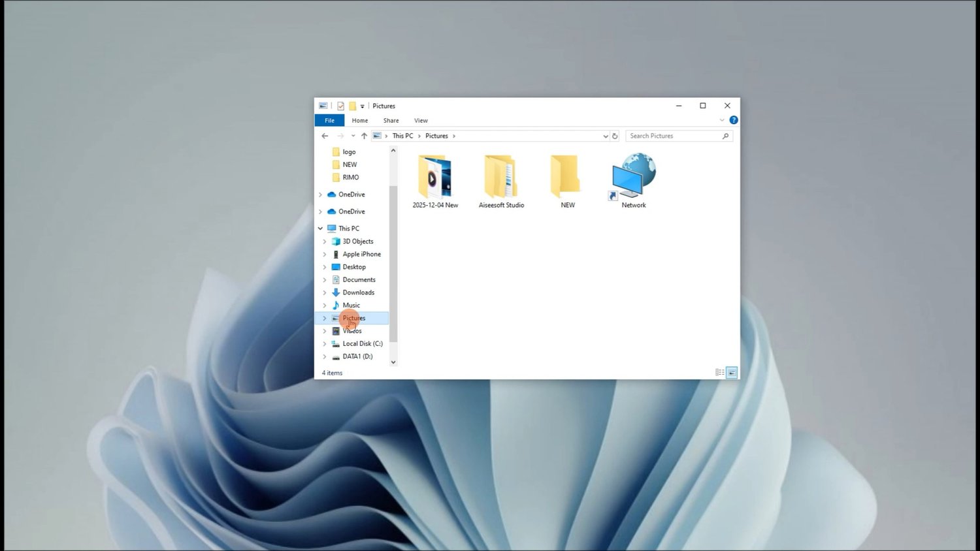980x551 pixels.
Task: Click the Properties quick access toolbar icon
Action: pos(340,106)
